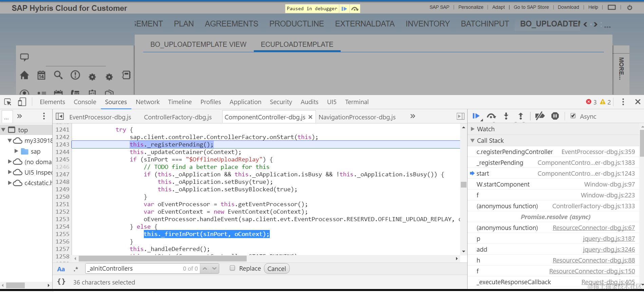The width and height of the screenshot is (644, 292).
Task: Open DevTools customize three-dot menu
Action: (623, 102)
